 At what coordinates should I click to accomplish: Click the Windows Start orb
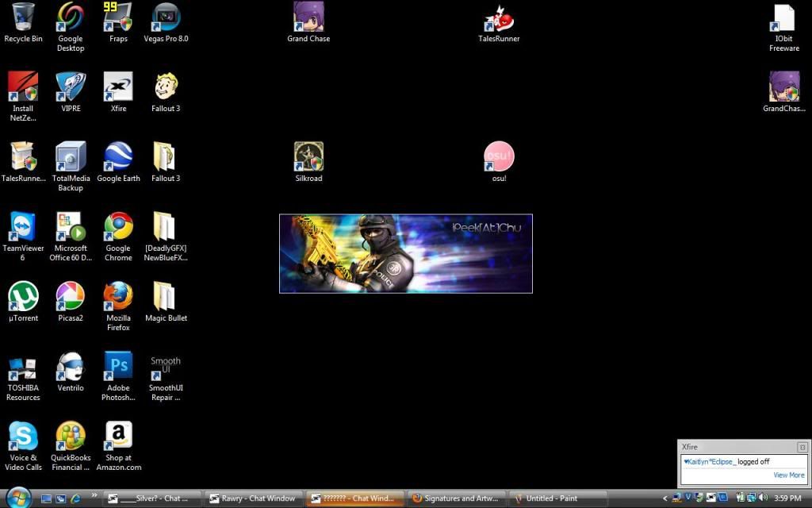(x=17, y=498)
